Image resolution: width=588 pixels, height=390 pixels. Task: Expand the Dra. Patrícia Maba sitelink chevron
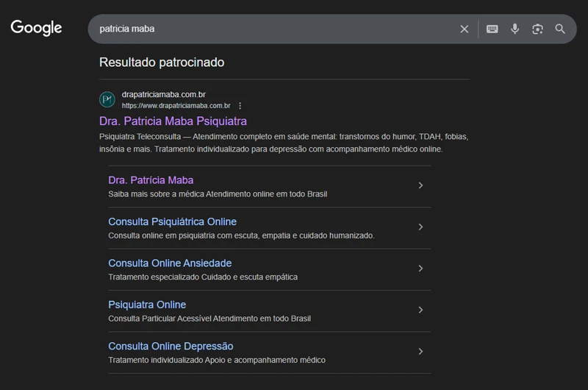pos(420,185)
